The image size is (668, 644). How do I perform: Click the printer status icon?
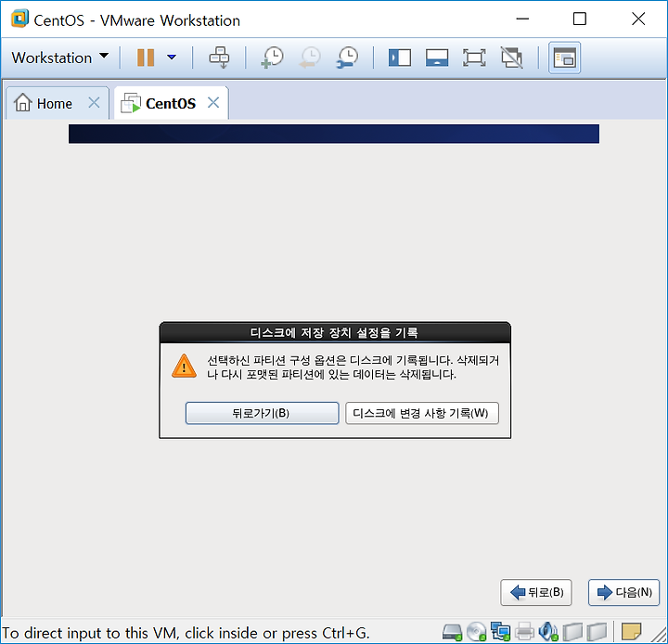coord(524,632)
